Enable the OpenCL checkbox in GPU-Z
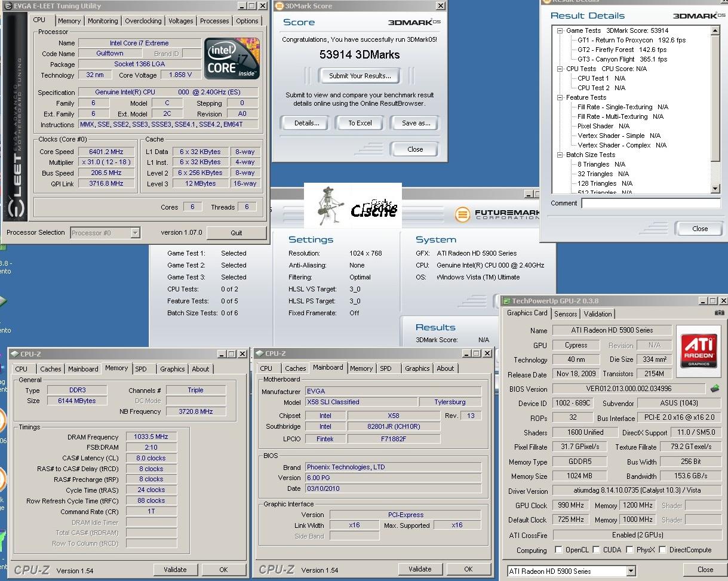The width and height of the screenshot is (728, 581). [558, 550]
